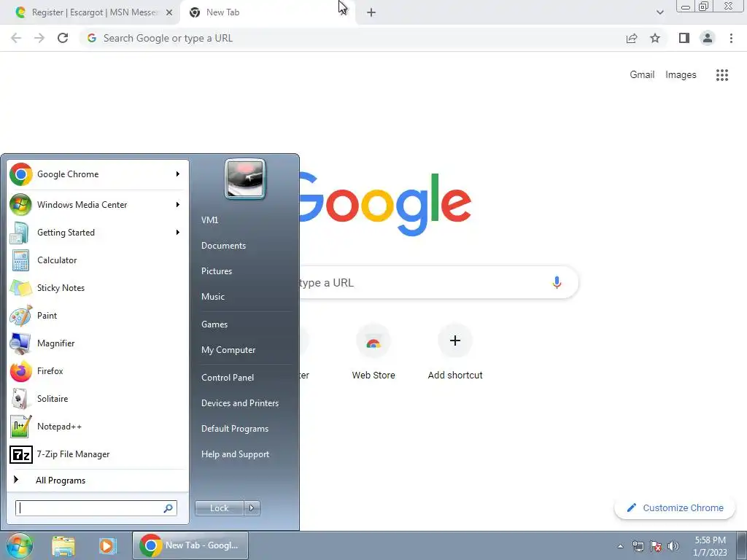Open Music library

[x=213, y=297]
